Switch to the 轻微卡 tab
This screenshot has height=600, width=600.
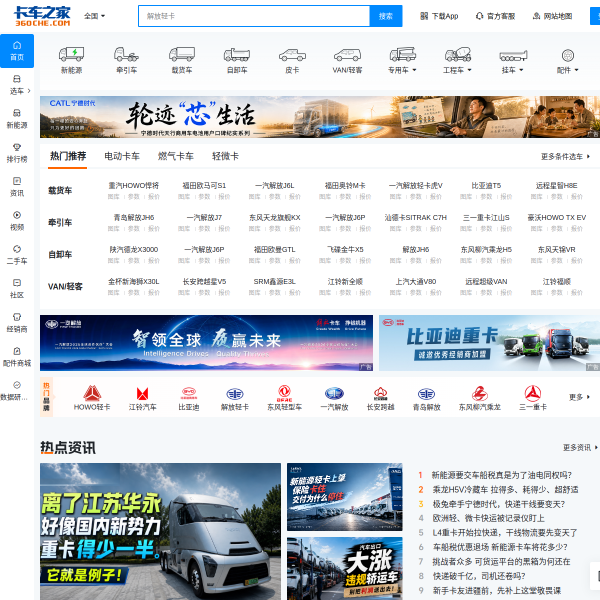click(x=225, y=156)
